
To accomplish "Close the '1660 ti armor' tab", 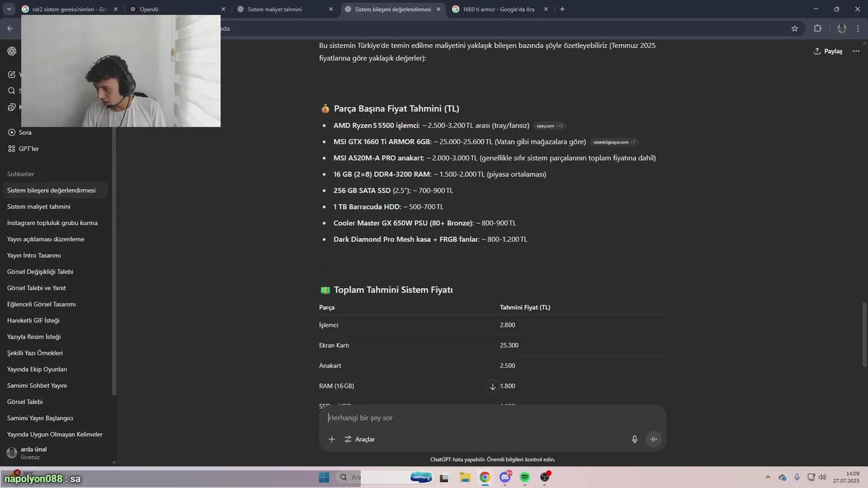I will [546, 9].
